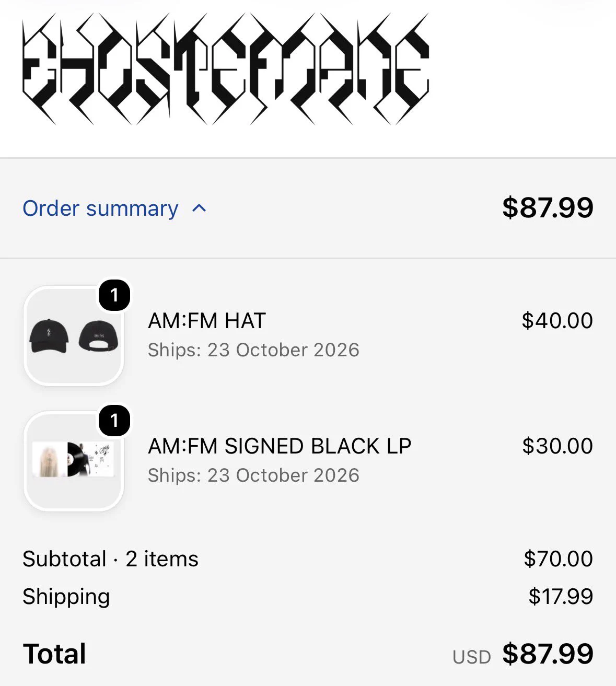Click the $40.00 hat price
Screen dimensions: 616x686
(557, 321)
